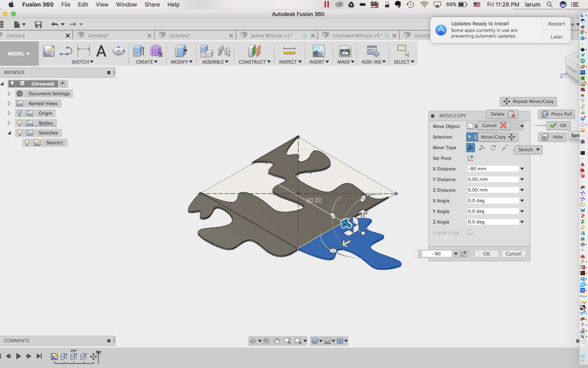588x368 pixels.
Task: Toggle visibility bulb of Origin folder
Action: 20,113
